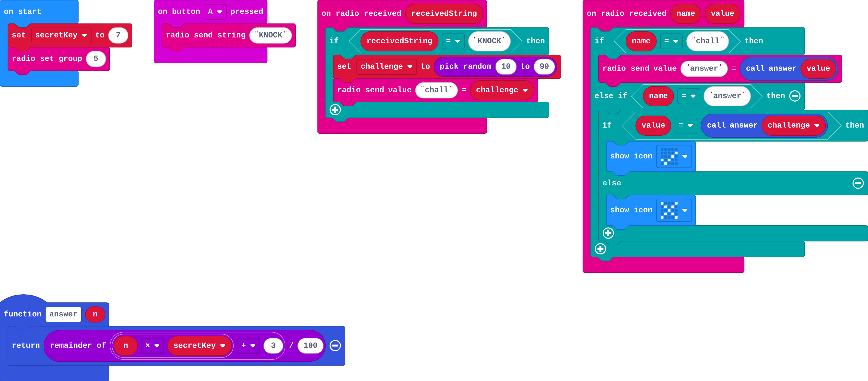Edit chall string in name comparison

[708, 41]
